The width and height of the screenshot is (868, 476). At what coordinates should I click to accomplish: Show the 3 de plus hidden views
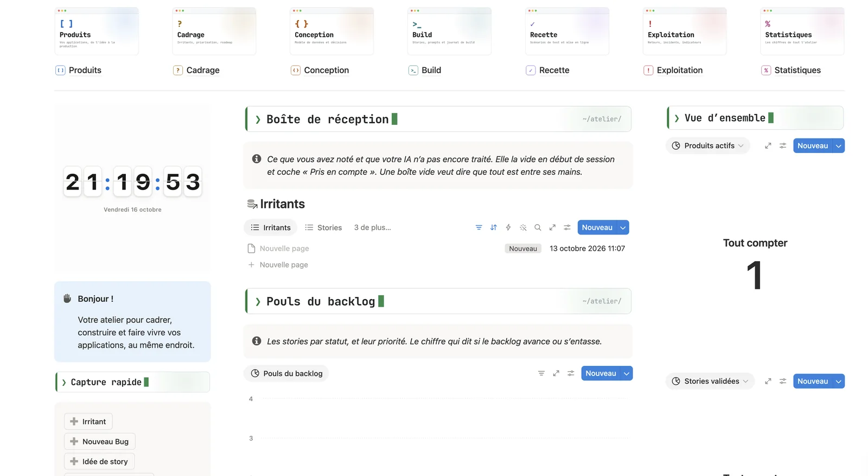point(372,227)
